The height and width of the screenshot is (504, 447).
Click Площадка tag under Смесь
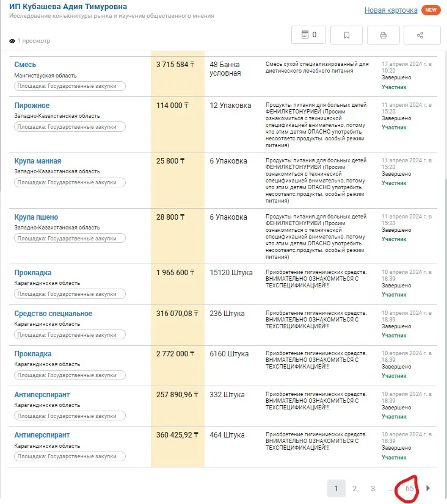[70, 87]
